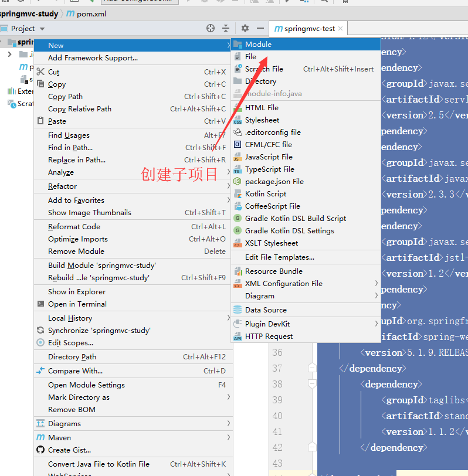Click the Cut scissors icon
468x476 pixels.
(40, 72)
